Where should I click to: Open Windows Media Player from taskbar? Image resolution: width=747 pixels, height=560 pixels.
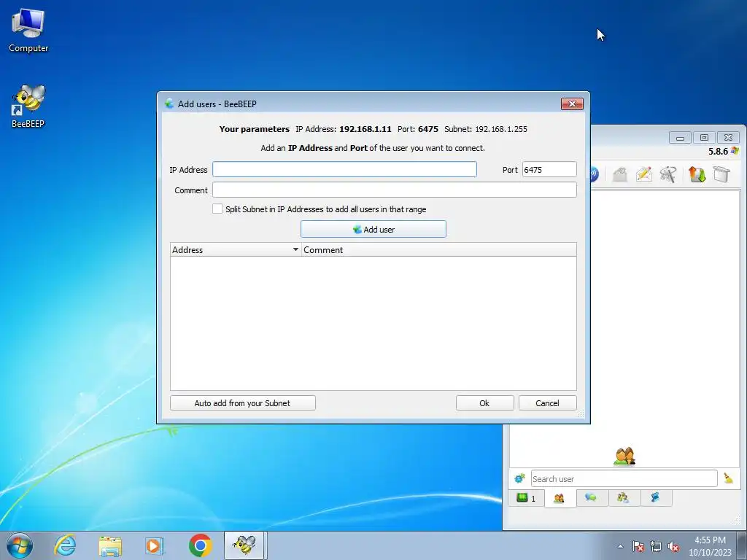tap(155, 545)
